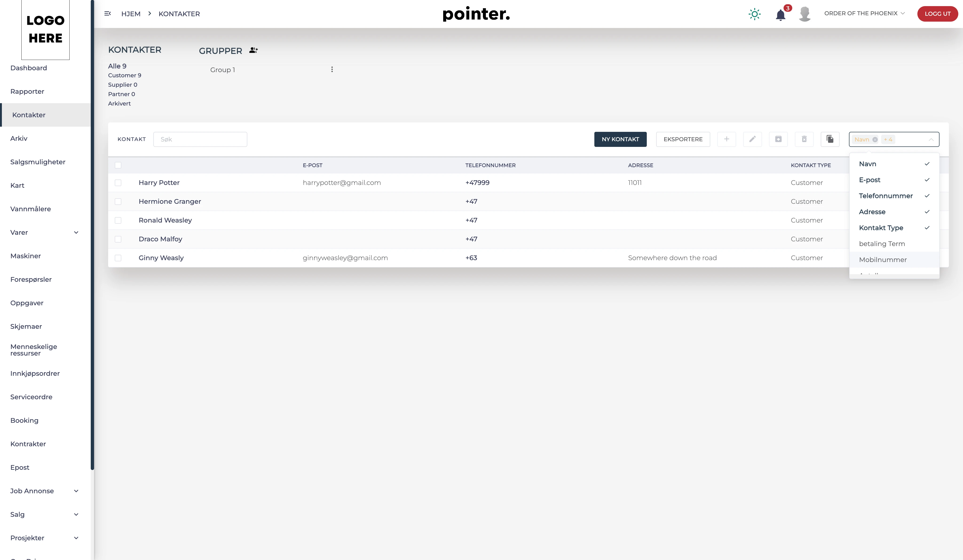Toggle the light theme sun icon
Viewport: 963px width, 560px height.
coord(754,14)
